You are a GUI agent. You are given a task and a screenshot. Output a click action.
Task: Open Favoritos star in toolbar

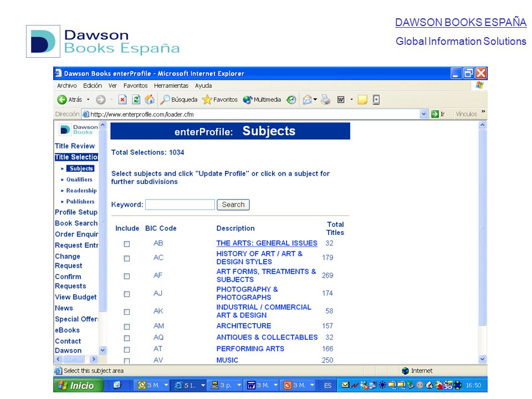point(207,100)
